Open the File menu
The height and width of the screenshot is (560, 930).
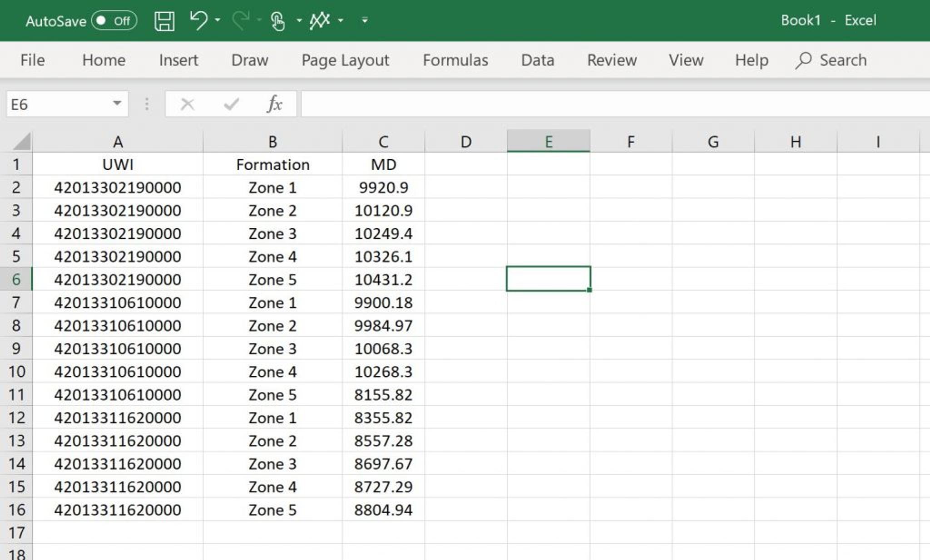pyautogui.click(x=32, y=60)
